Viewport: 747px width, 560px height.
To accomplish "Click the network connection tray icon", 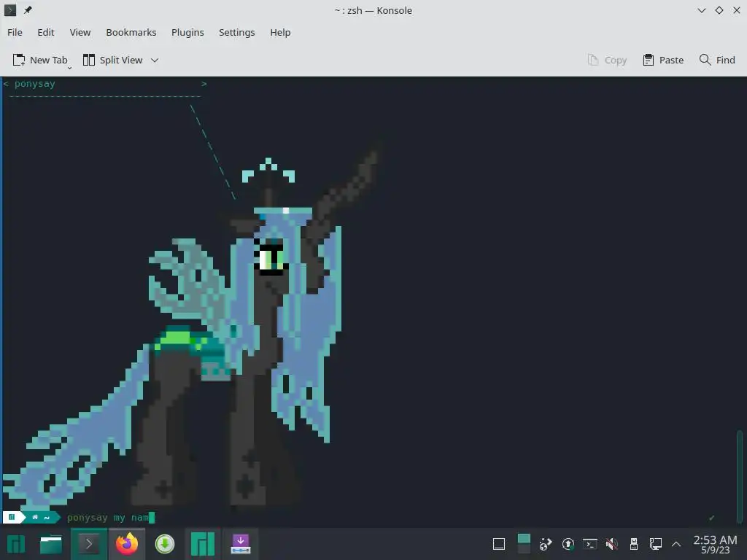I will 656,544.
